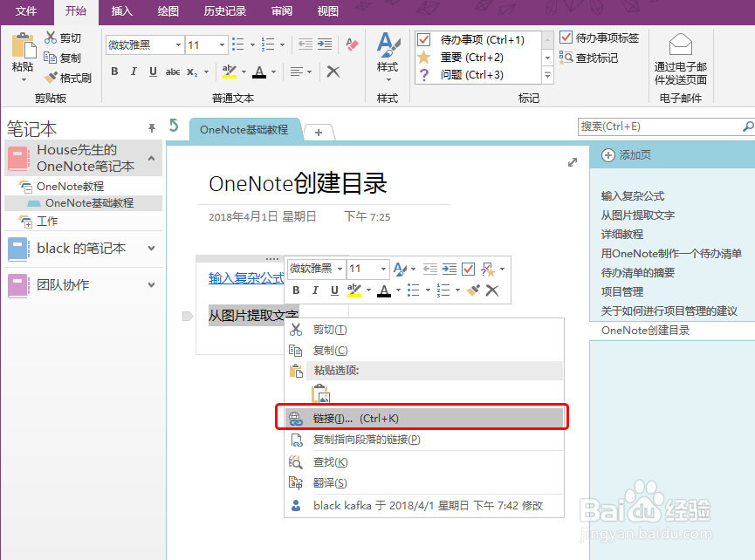Click mini toolbar Delete X icon

(492, 290)
